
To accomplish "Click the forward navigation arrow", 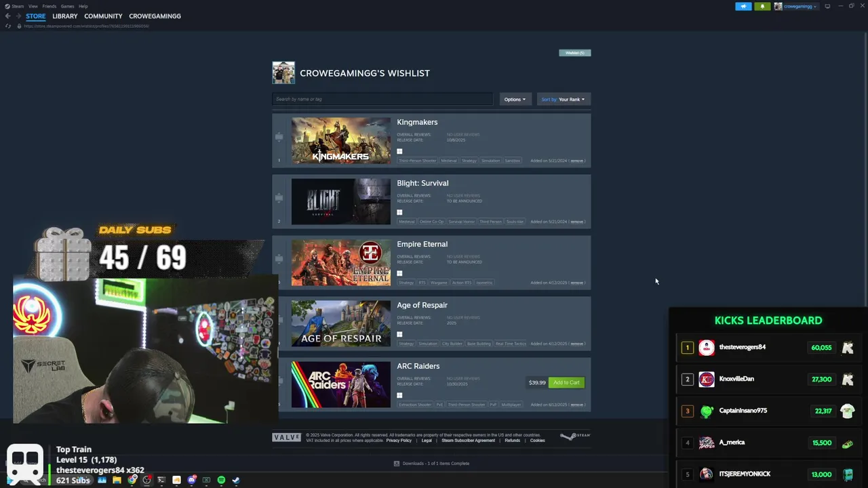I will [17, 16].
